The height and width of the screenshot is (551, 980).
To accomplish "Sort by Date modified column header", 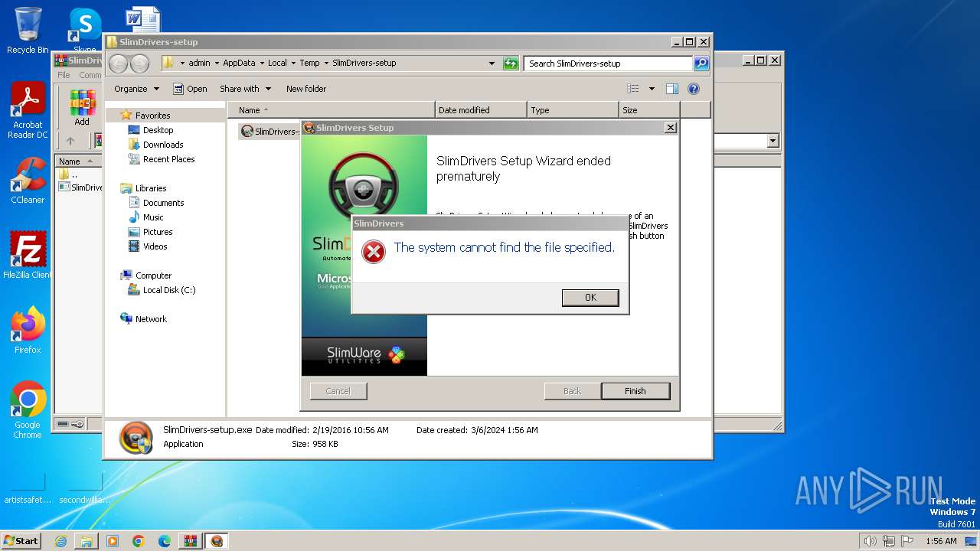I will coord(481,110).
